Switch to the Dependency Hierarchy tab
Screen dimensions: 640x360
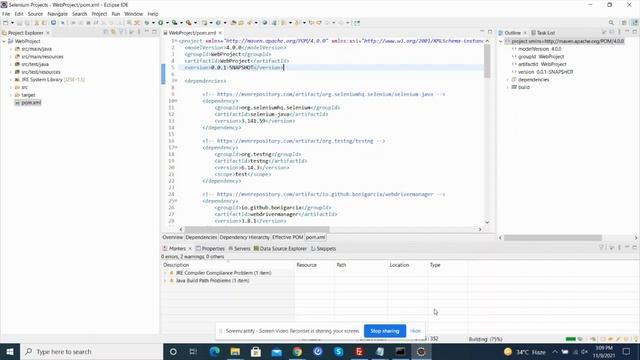[x=244, y=237]
